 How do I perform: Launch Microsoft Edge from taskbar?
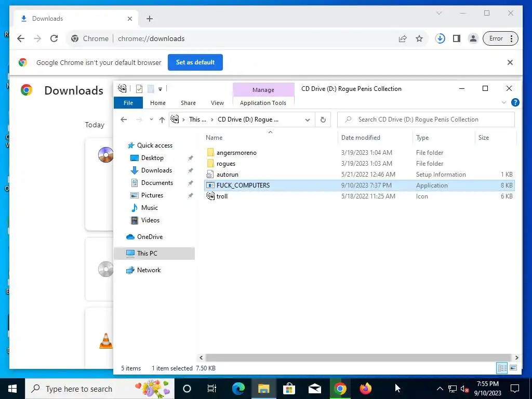tap(238, 389)
